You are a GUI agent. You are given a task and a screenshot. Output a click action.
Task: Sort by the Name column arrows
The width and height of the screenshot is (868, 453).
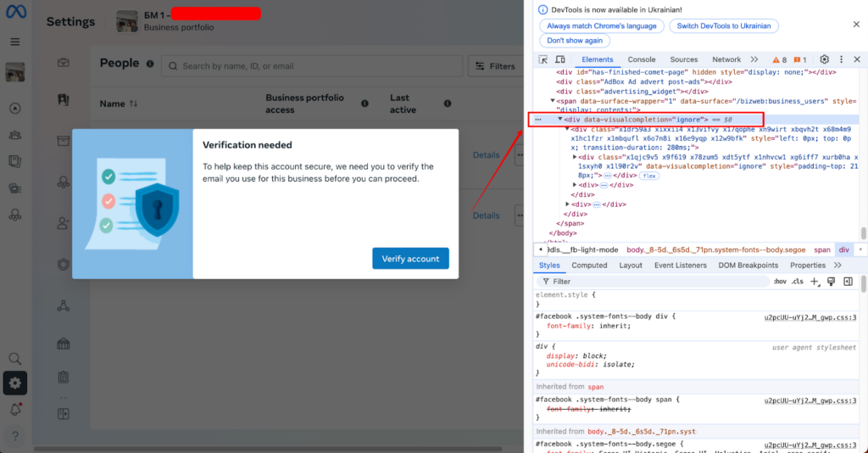coord(133,103)
